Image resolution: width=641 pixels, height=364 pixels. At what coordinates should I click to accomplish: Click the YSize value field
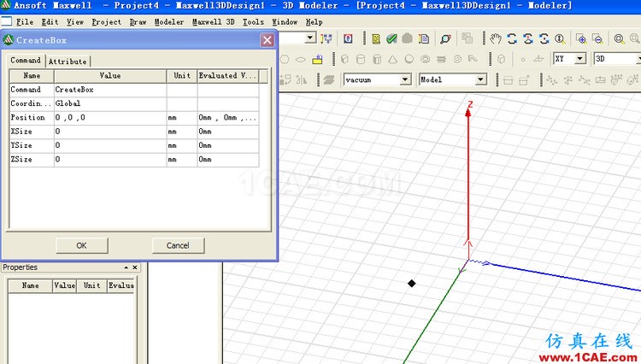110,145
